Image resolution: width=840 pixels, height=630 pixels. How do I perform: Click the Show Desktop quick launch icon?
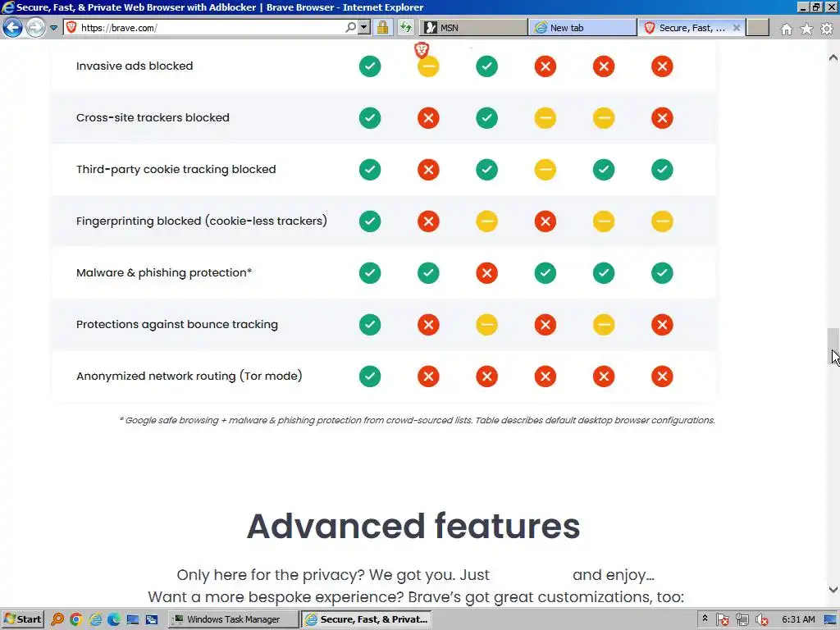tap(132, 619)
